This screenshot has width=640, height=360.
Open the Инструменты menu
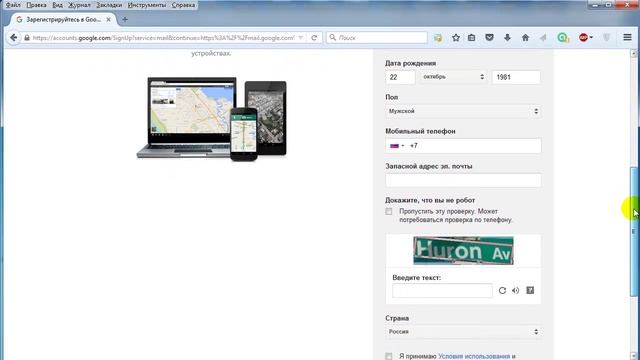(x=147, y=5)
